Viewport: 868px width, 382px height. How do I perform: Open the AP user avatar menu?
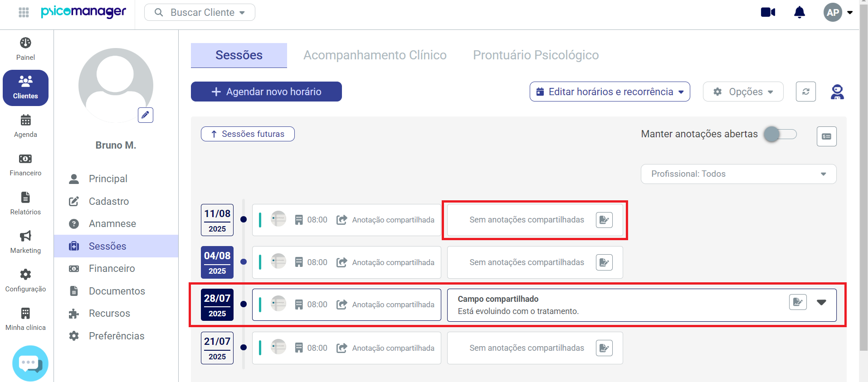(x=838, y=12)
